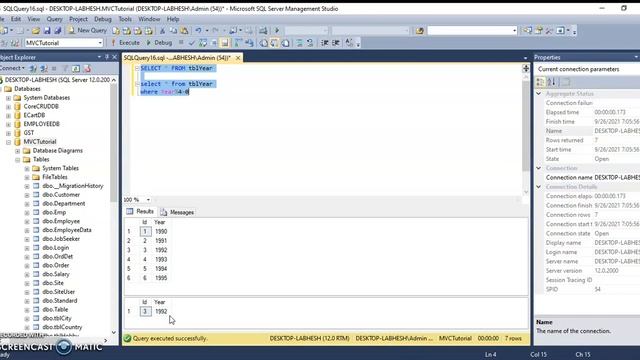Close the Object Explorer panel
640x360 pixels.
(x=114, y=57)
